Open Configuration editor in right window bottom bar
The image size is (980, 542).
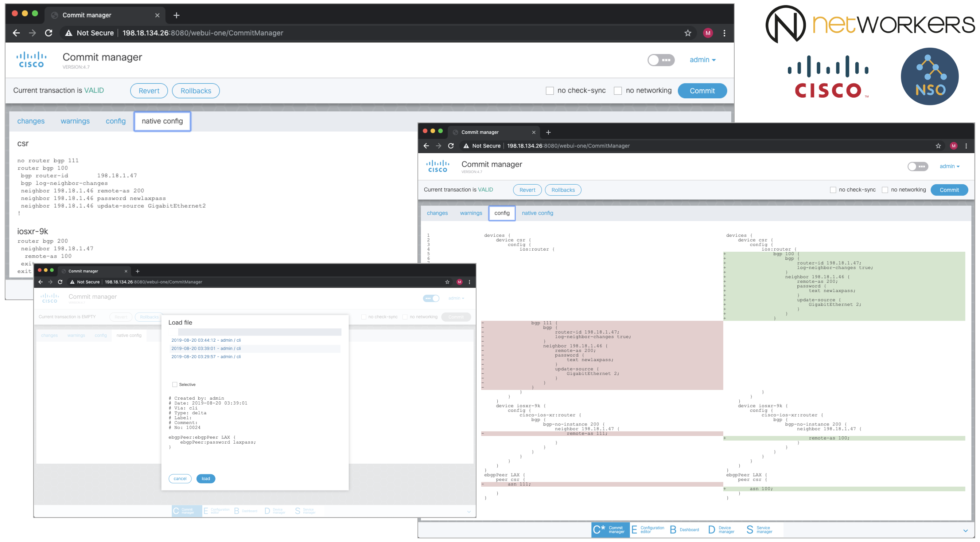pos(648,530)
